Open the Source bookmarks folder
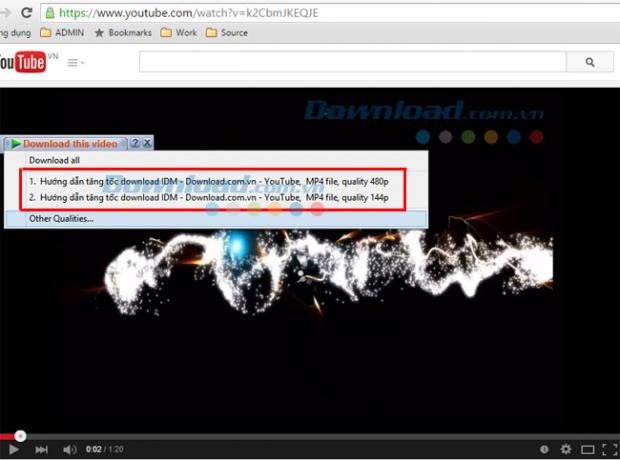Image resolution: width=620 pixels, height=460 pixels. (227, 32)
